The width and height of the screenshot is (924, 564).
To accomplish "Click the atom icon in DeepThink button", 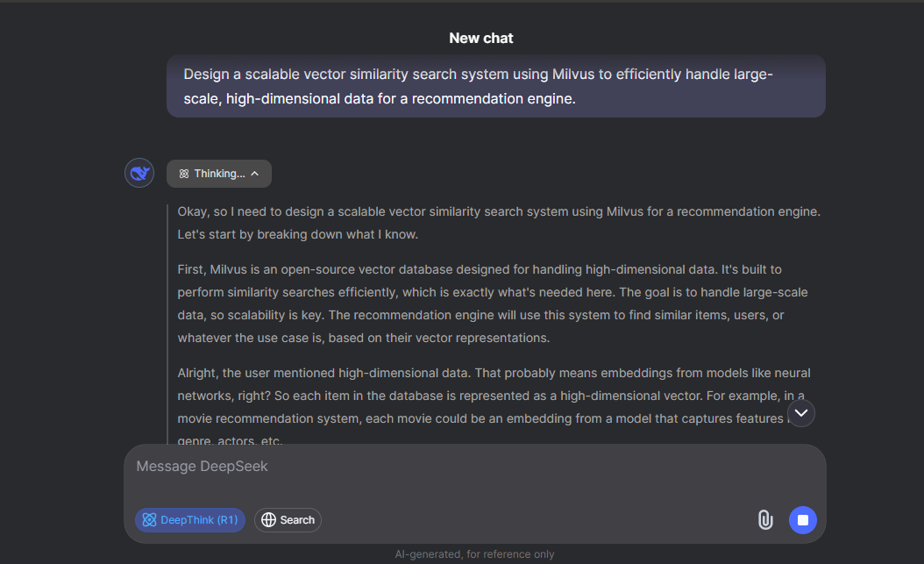I will [x=149, y=520].
